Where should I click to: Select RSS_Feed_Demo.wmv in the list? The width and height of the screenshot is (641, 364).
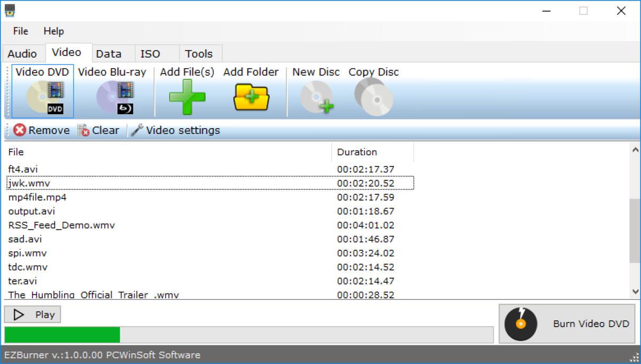click(x=60, y=225)
